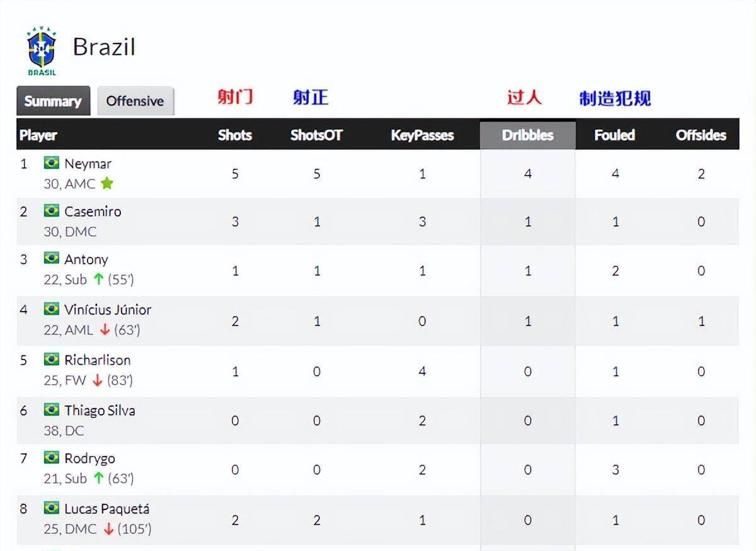Sort by the Dribbles column header
This screenshot has height=551, width=756.
tap(528, 135)
